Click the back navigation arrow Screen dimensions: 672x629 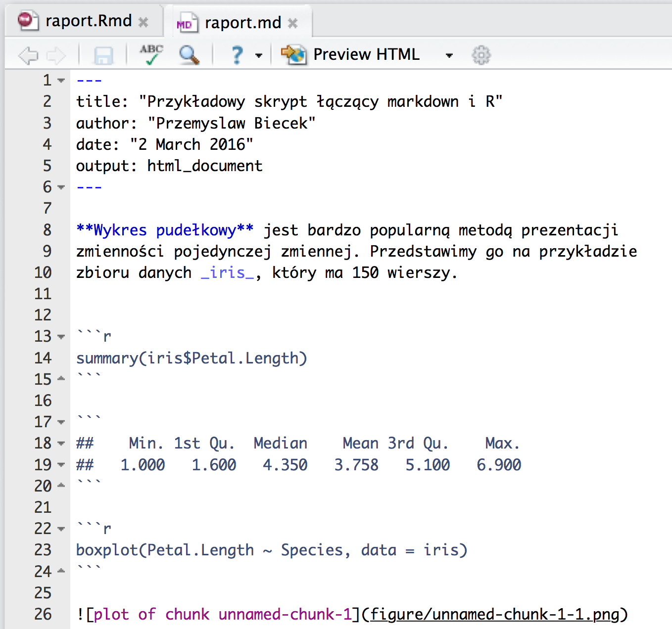pos(28,55)
